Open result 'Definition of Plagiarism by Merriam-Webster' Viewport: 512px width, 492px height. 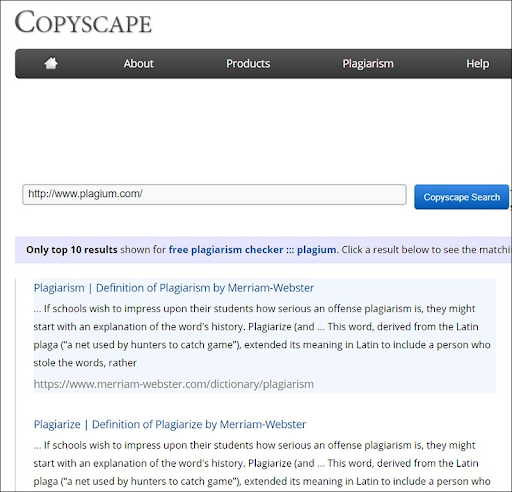pyautogui.click(x=174, y=288)
